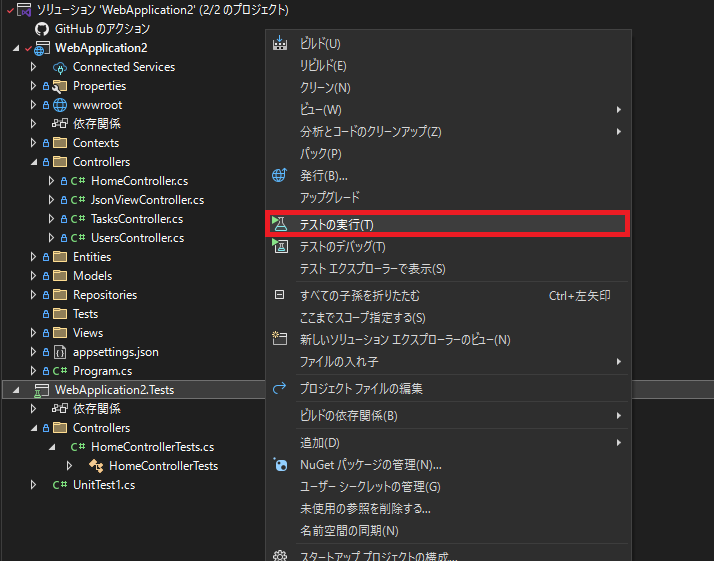The height and width of the screenshot is (561, 714).
Task: Expand the wwwroot folder
Action: (x=33, y=105)
